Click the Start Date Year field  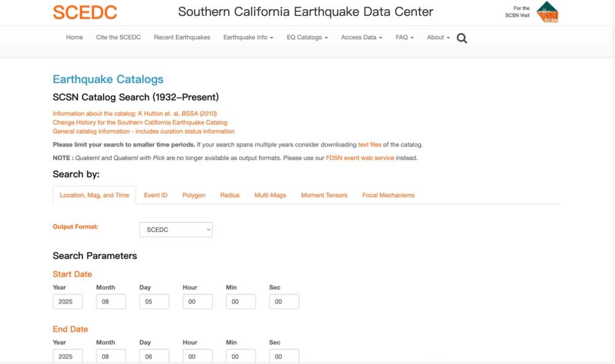[x=68, y=302]
